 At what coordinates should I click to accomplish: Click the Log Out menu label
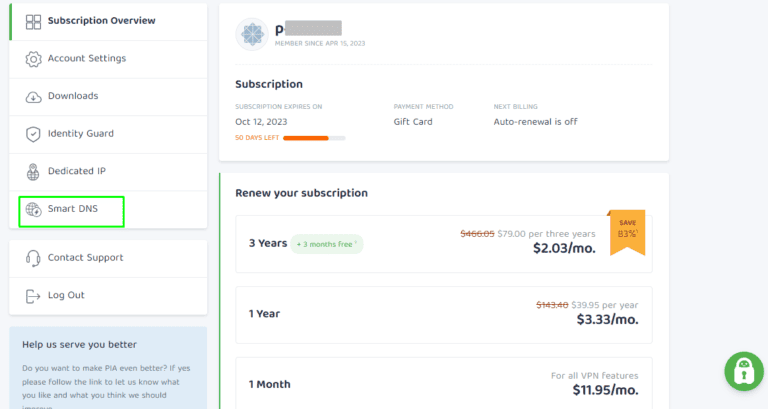click(66, 295)
